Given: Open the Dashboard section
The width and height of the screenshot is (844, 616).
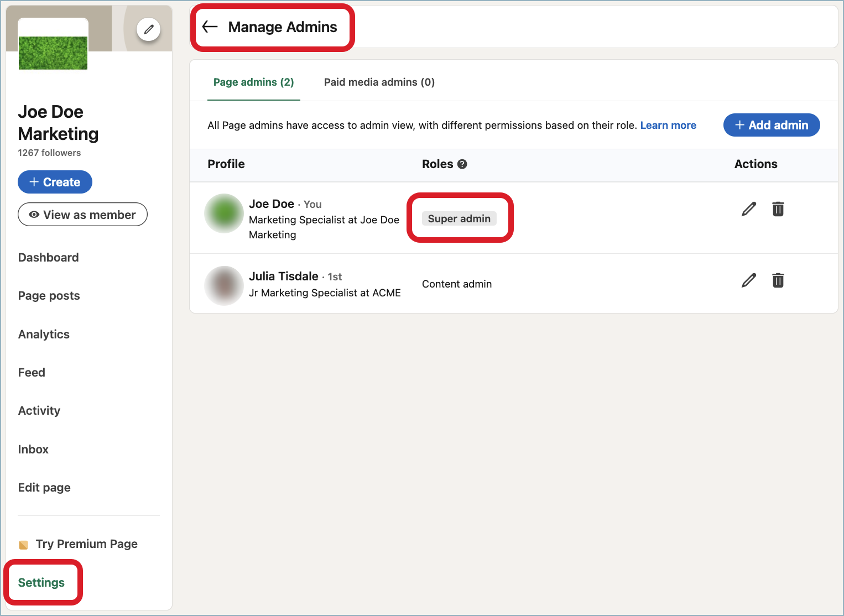Looking at the screenshot, I should [48, 257].
